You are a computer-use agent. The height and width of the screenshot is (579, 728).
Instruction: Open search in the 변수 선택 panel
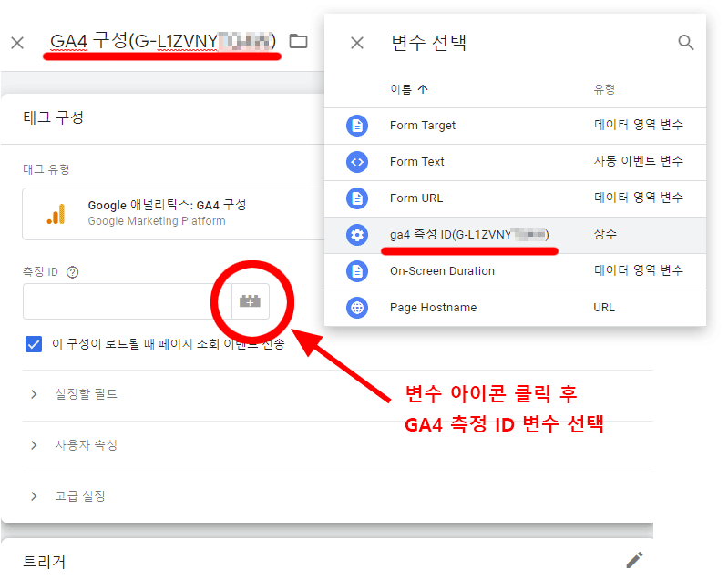tap(686, 42)
